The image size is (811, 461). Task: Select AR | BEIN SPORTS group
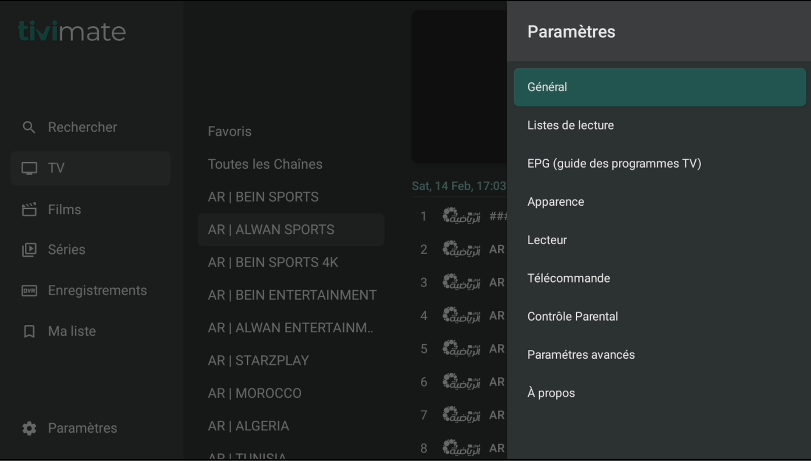point(263,197)
